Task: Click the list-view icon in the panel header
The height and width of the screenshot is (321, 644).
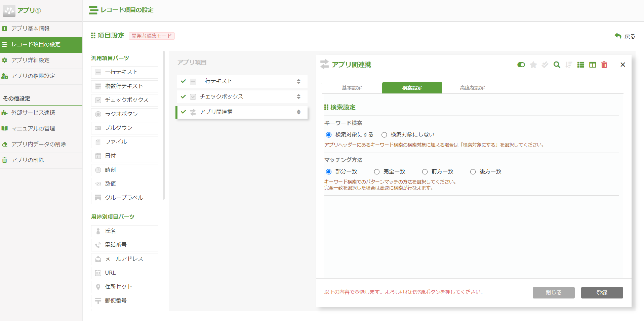Action: [x=580, y=65]
